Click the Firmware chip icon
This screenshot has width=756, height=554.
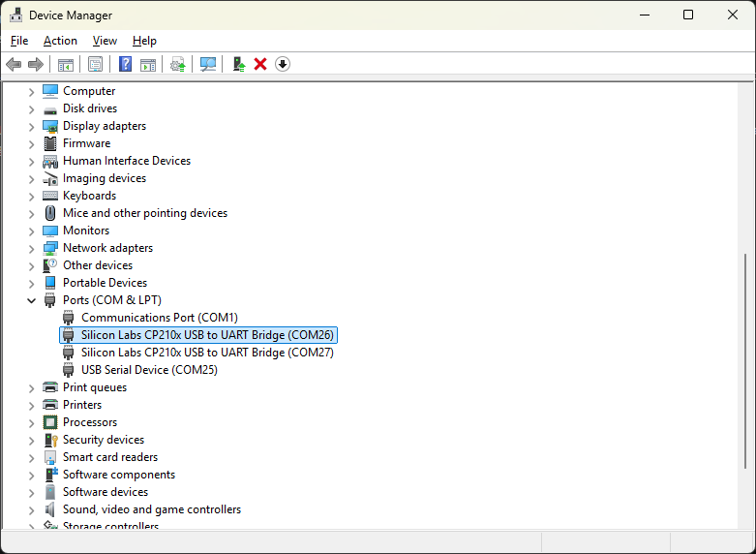50,143
